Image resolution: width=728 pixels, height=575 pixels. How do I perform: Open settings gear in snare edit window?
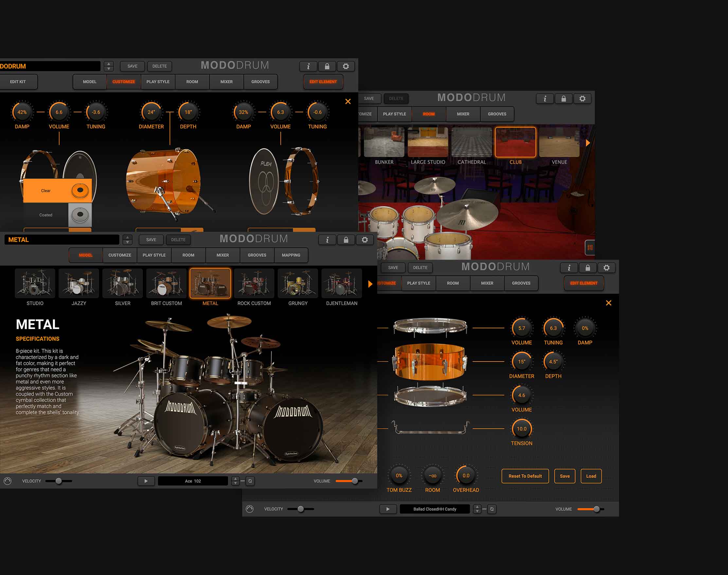pos(607,268)
